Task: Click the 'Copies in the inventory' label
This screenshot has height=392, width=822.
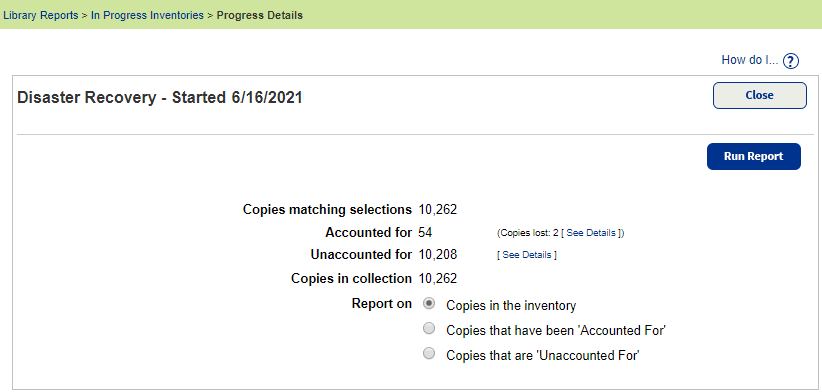Action: [x=511, y=306]
